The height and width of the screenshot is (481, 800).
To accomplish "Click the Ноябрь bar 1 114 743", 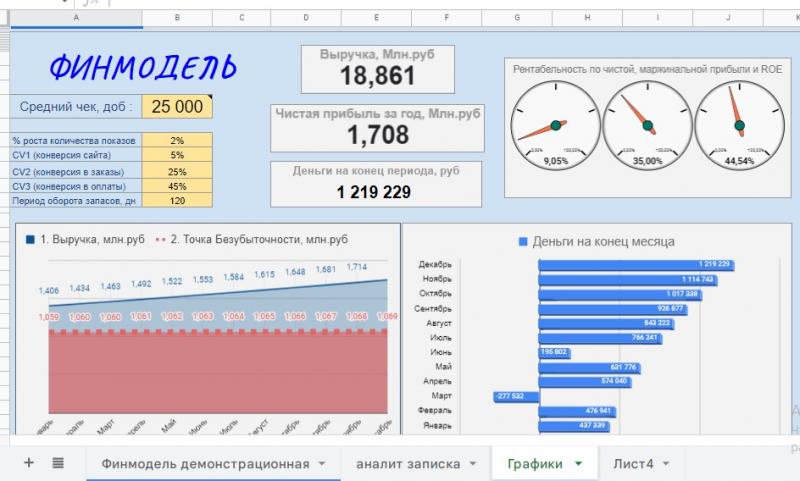I will (x=628, y=280).
